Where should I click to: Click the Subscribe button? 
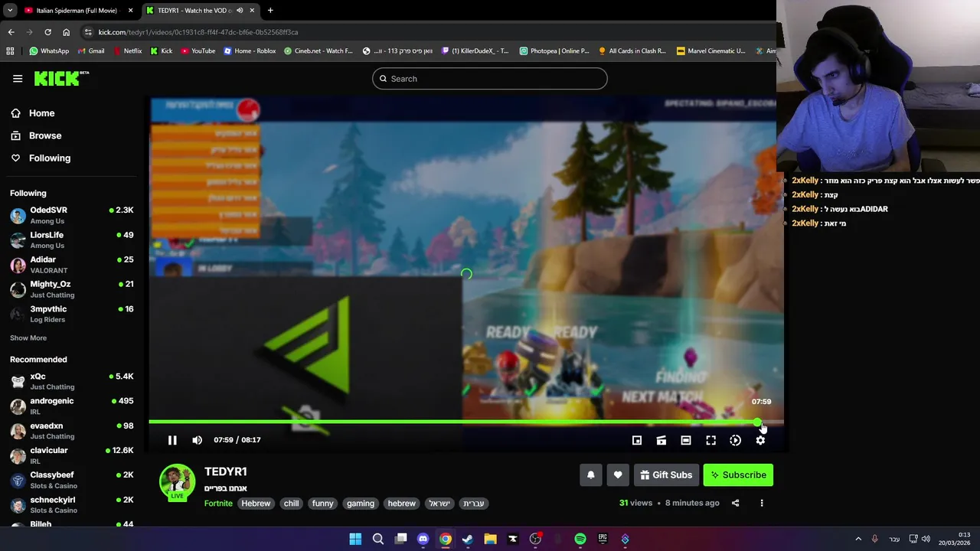coord(738,475)
